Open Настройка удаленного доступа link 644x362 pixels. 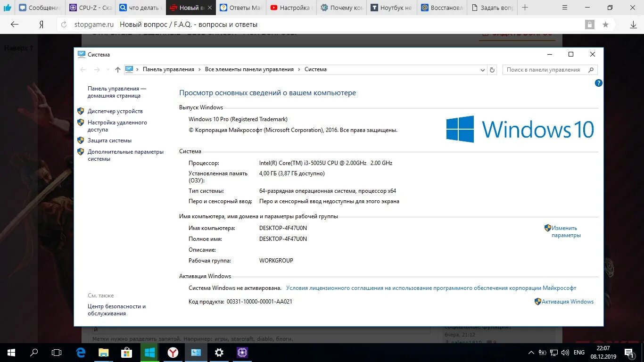coord(117,126)
